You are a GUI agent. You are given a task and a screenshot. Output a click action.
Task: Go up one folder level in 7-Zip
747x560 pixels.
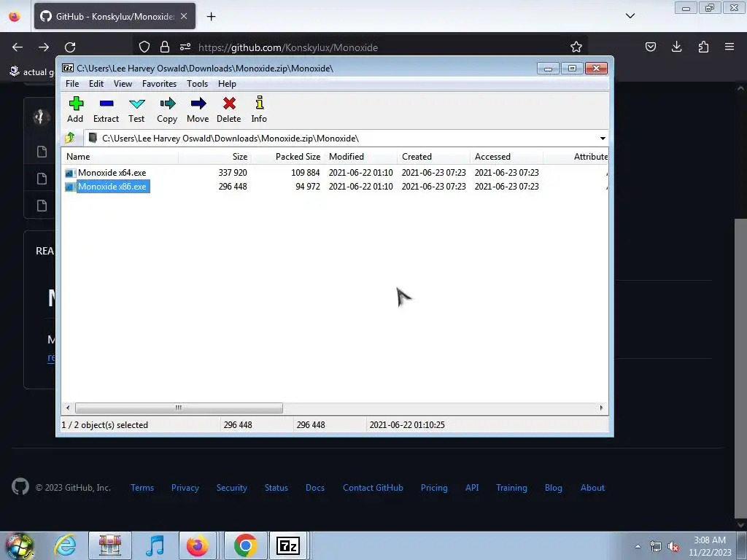click(70, 138)
